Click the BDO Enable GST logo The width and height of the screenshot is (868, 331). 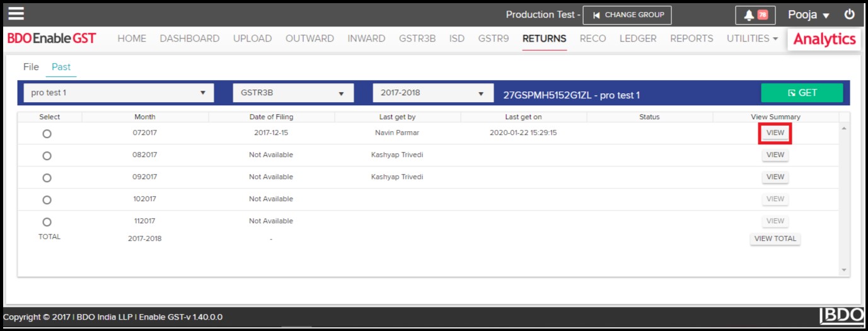[52, 38]
